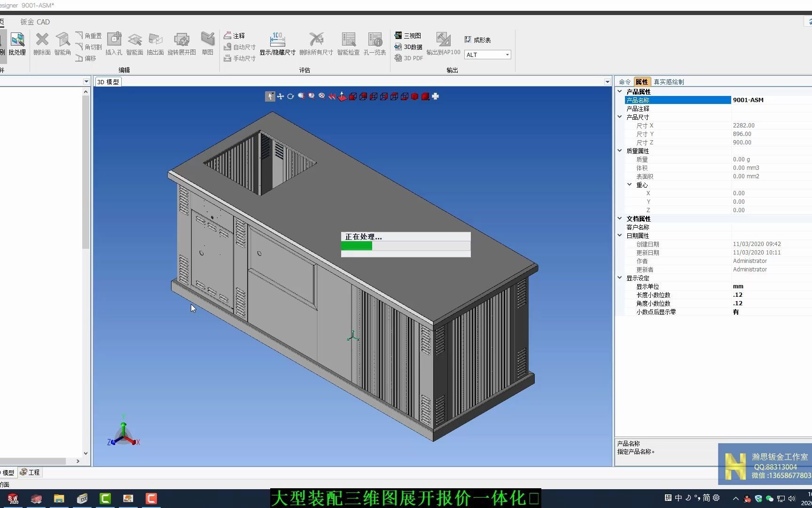
Task: Select the pan tool in viewport toolbar
Action: coord(281,96)
